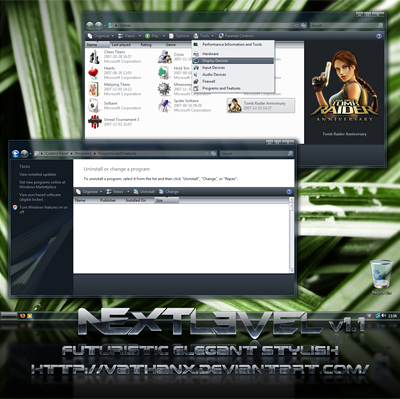Open Chess Titans game icon
The width and height of the screenshot is (400, 399).
click(94, 57)
